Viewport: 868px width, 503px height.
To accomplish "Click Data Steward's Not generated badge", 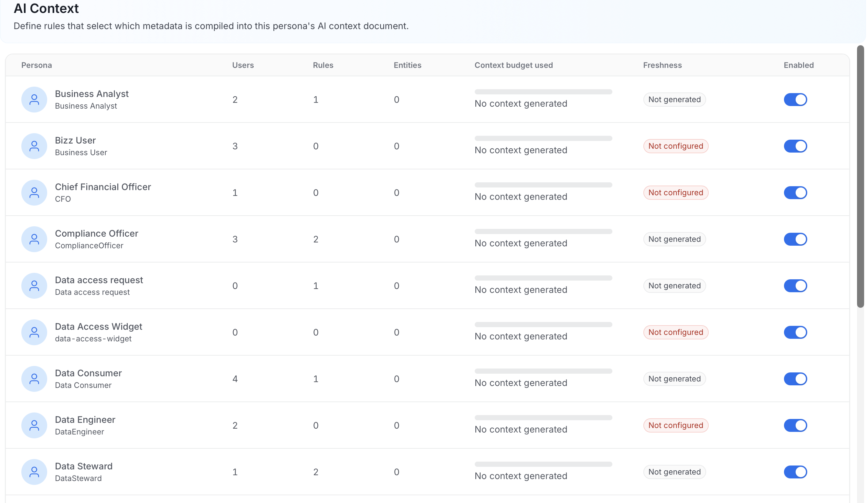I will pos(674,472).
